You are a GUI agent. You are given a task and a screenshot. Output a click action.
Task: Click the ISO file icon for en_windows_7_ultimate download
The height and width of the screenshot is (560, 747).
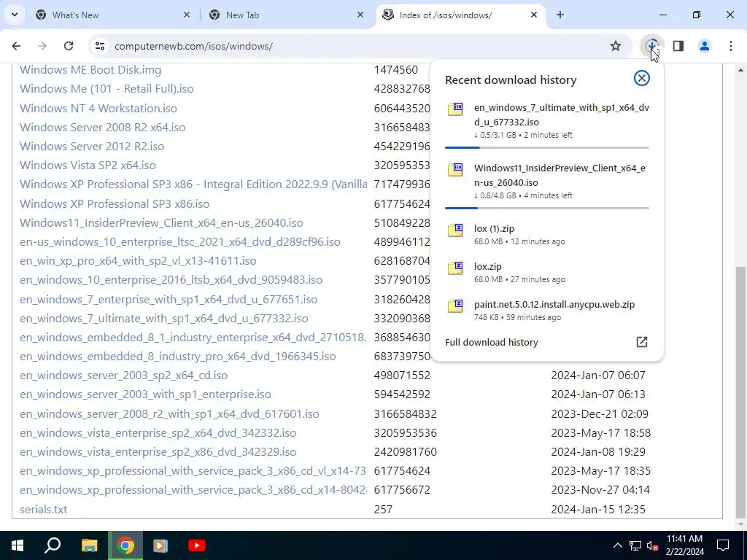pos(455,109)
